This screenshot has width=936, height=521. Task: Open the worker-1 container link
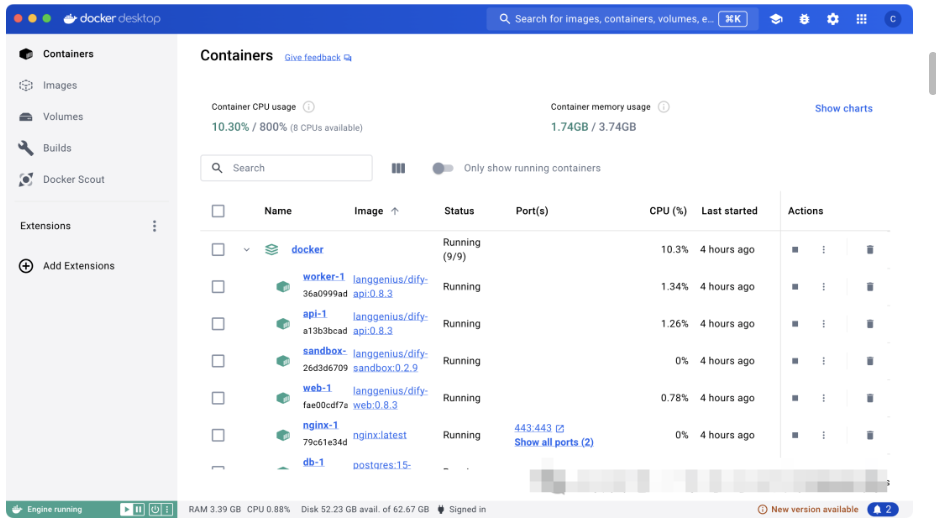coord(324,276)
